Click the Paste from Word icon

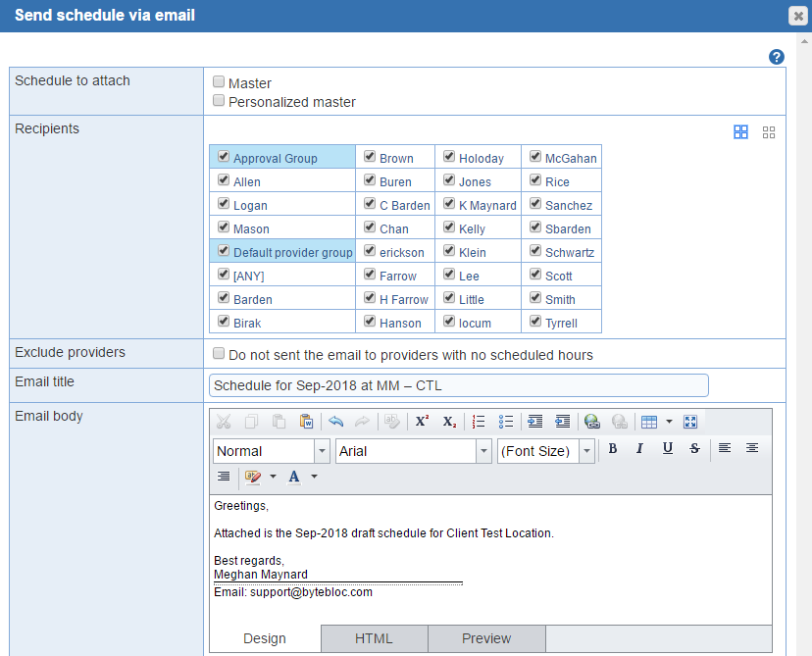click(306, 422)
